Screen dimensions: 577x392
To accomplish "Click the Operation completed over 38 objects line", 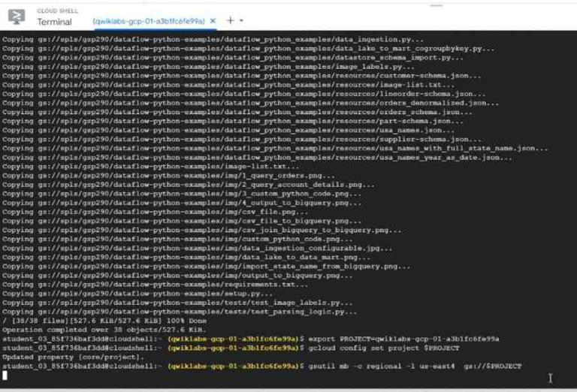I will (x=104, y=330).
